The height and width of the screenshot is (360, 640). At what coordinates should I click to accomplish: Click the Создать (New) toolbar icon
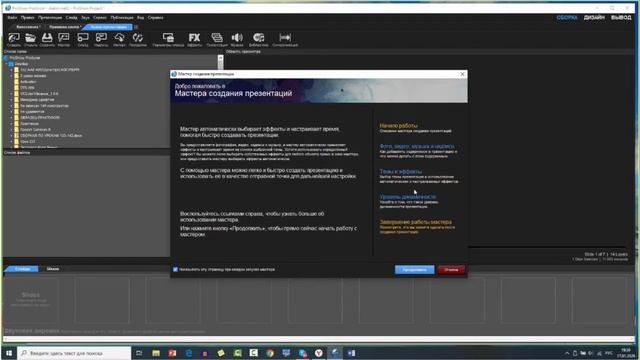(x=14, y=39)
